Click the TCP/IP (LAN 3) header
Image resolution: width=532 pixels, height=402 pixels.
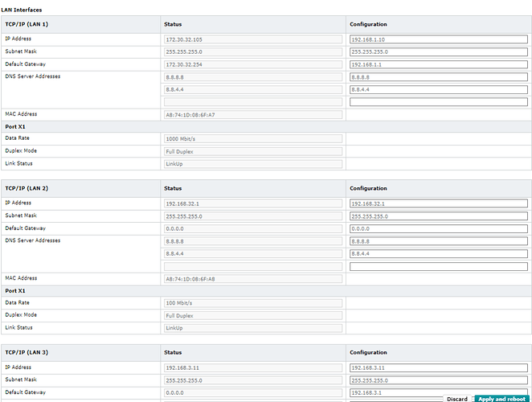(x=27, y=352)
